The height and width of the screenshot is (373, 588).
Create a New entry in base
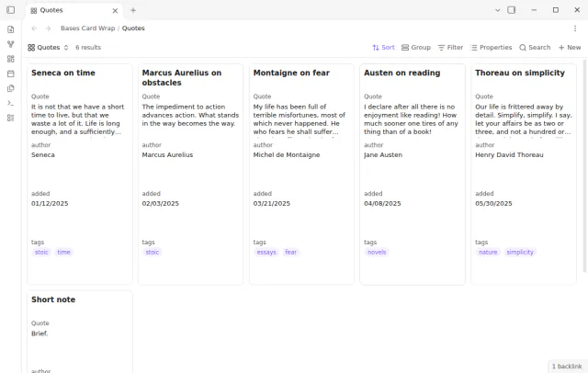(x=570, y=47)
